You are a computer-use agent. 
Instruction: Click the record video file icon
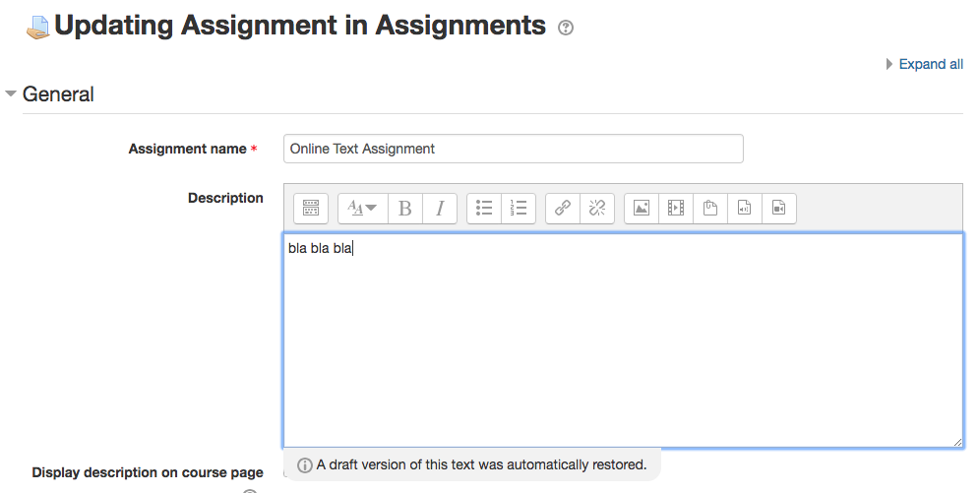[x=778, y=208]
